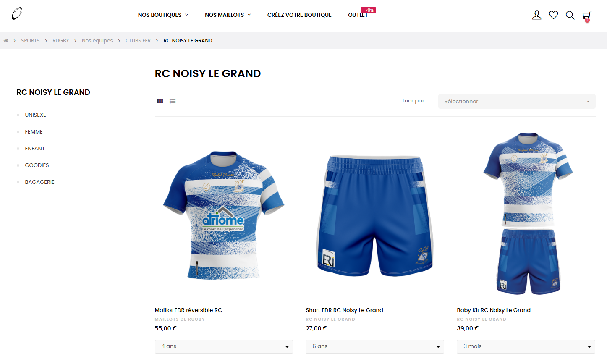Navigate to Clubs FFR breadcrumb
The image size is (607, 364).
138,41
